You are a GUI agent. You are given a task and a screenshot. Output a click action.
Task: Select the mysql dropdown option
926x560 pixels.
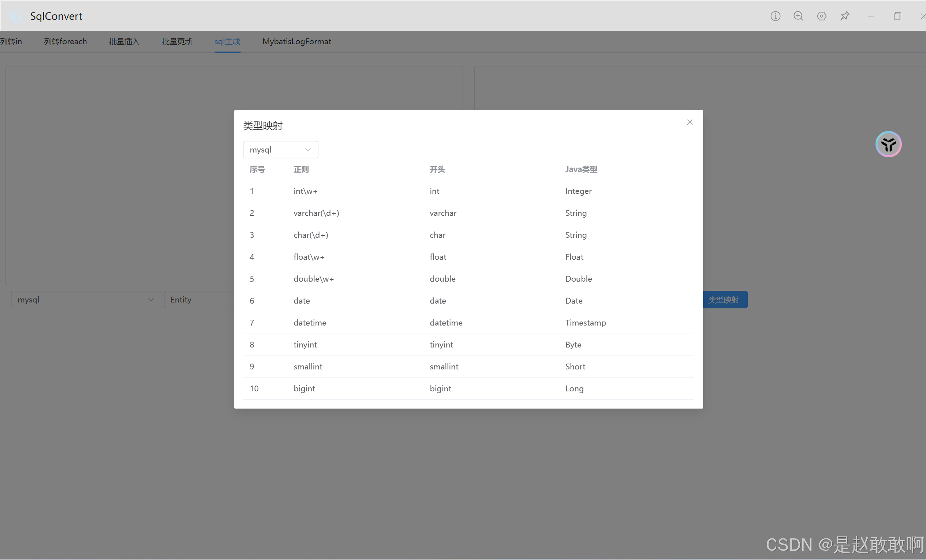[x=279, y=150]
